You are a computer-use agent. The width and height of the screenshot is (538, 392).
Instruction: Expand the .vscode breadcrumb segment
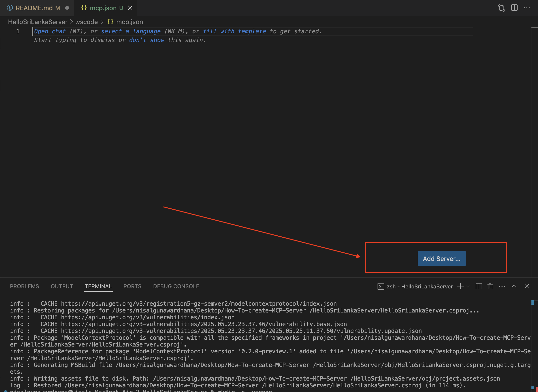(x=87, y=22)
